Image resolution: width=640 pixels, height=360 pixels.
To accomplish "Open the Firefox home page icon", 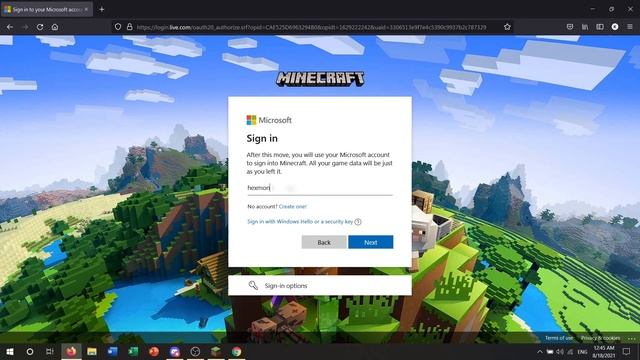I will pyautogui.click(x=55, y=27).
